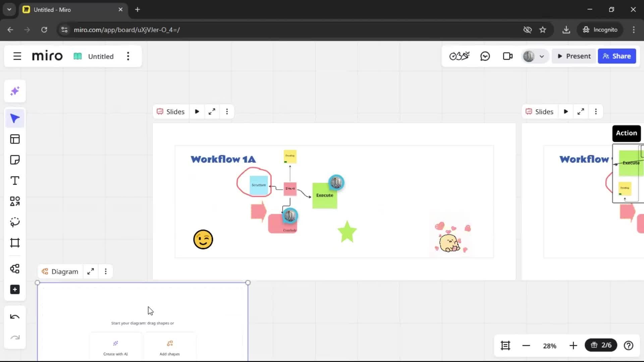The image size is (644, 362).
Task: Open Shapes and lines tool
Action: pos(15,201)
